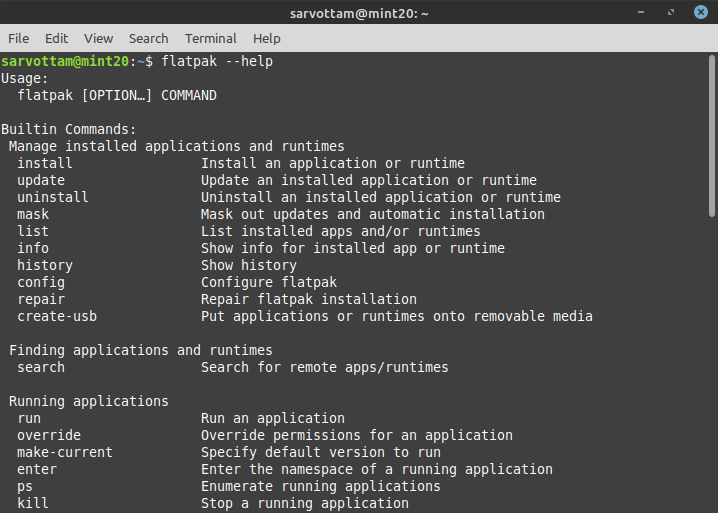Click the 'override' command name
Image resolution: width=718 pixels, height=513 pixels.
[x=49, y=435]
